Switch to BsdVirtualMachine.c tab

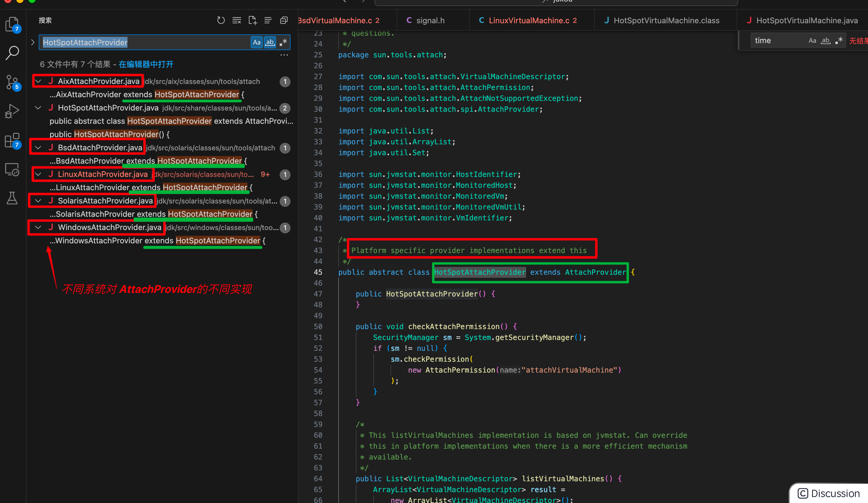tap(347, 20)
